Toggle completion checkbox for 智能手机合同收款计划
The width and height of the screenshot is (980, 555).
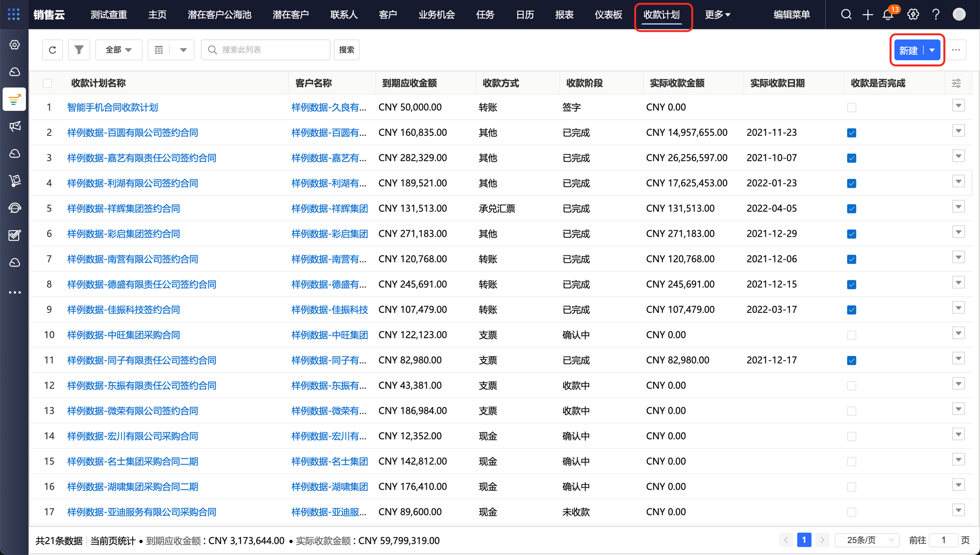(852, 107)
